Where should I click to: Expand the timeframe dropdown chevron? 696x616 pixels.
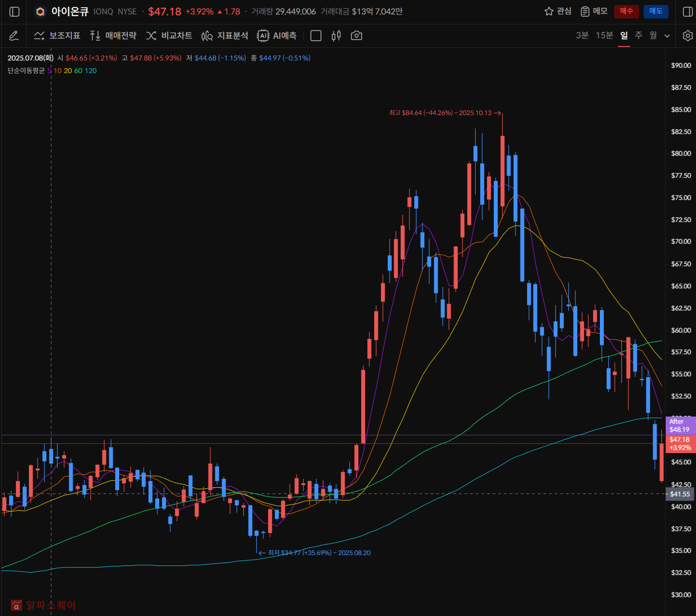(x=667, y=36)
